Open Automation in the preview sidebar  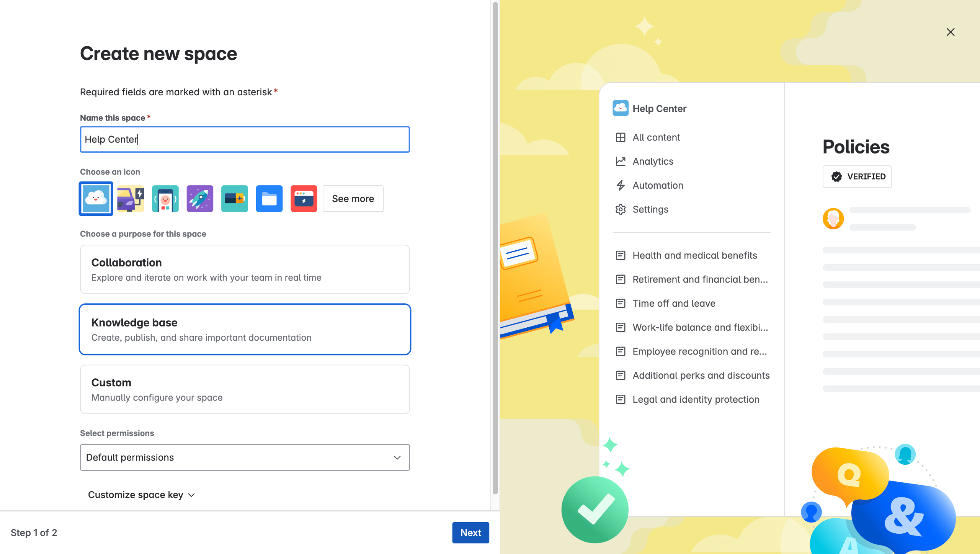point(658,185)
